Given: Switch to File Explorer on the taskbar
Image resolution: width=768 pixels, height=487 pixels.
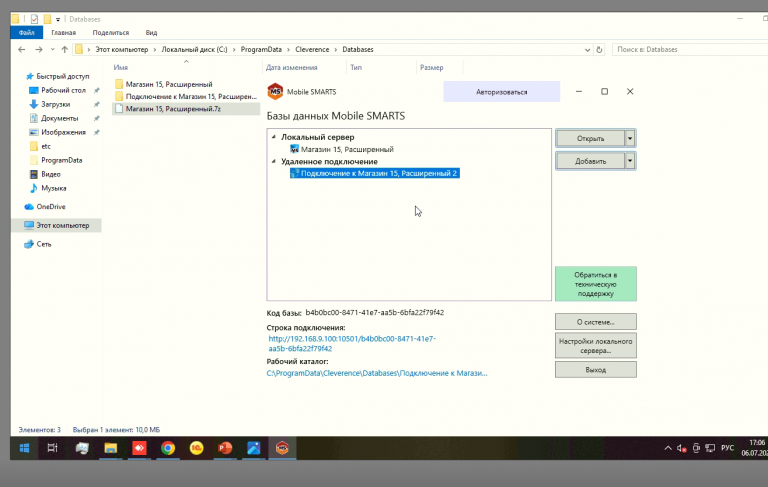Looking at the screenshot, I should point(111,448).
